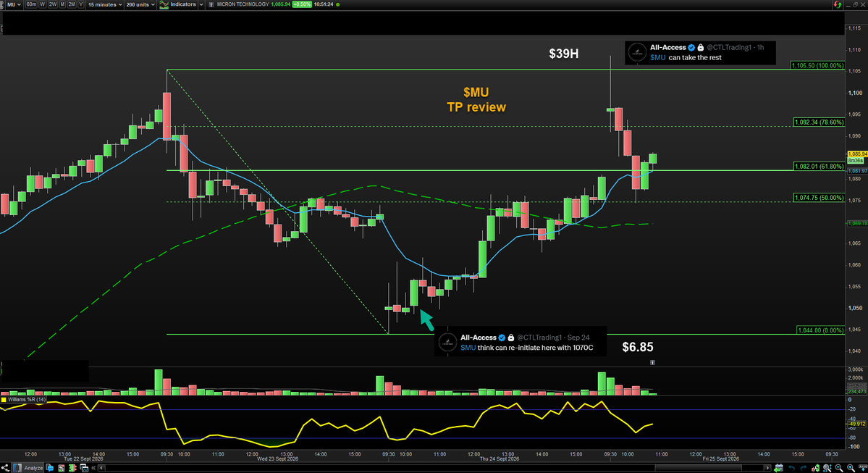868x473 pixels.
Task: Expand the arrow next to Indicators
Action: pos(201,4)
